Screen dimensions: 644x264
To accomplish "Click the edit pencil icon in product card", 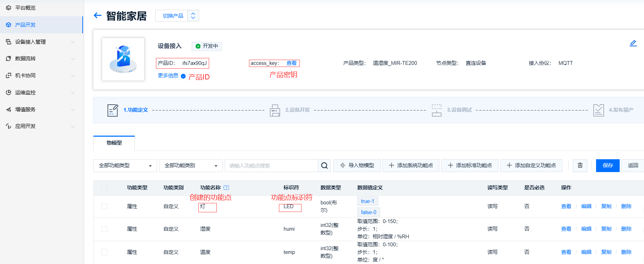I will click(x=633, y=43).
